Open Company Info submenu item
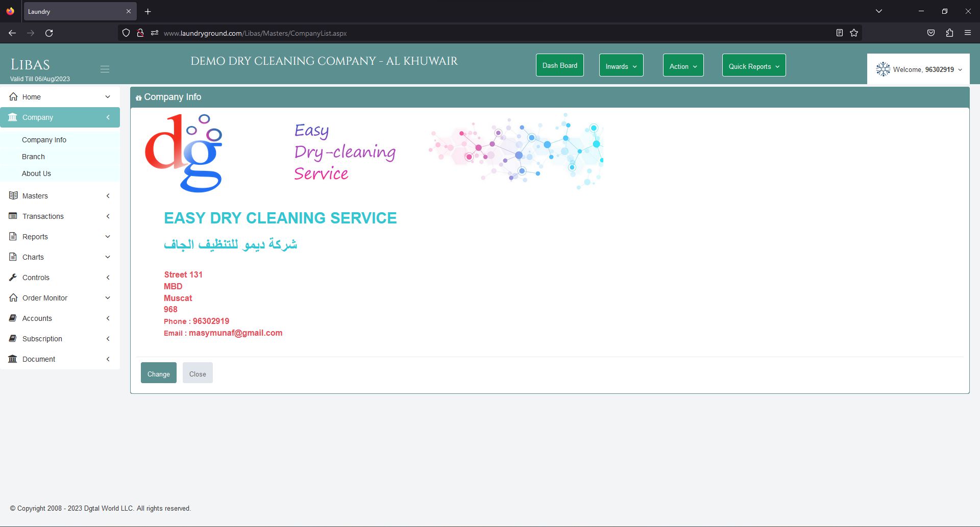Viewport: 980px width, 527px height. click(x=44, y=140)
